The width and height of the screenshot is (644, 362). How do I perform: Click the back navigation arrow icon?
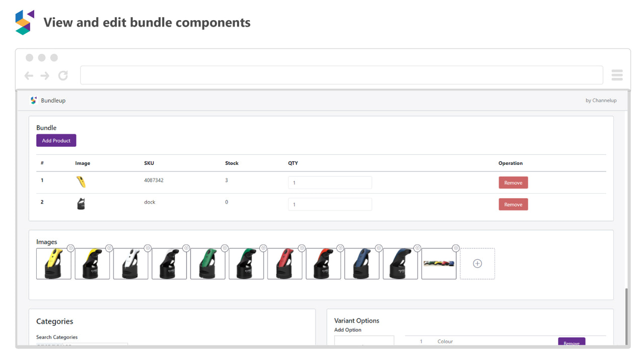(29, 75)
